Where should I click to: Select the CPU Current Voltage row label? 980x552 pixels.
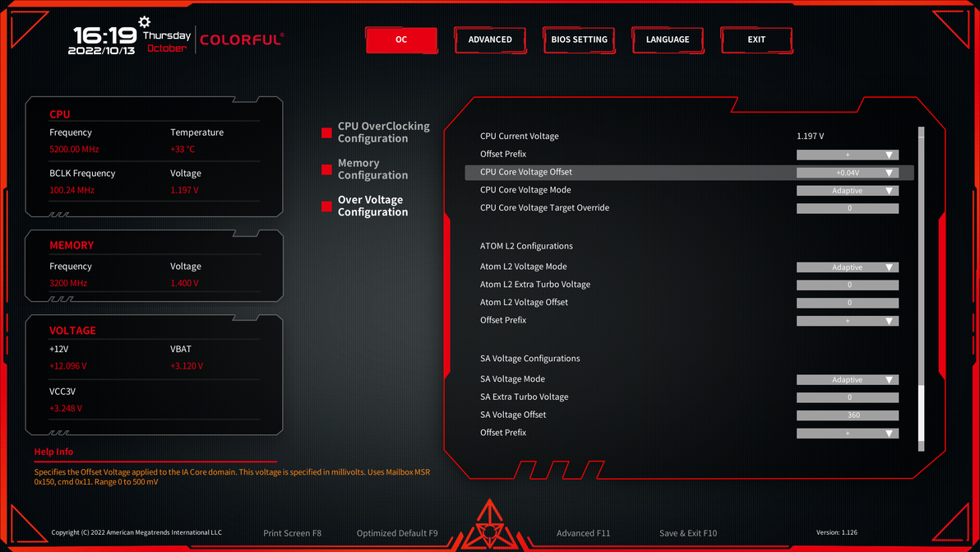point(520,137)
